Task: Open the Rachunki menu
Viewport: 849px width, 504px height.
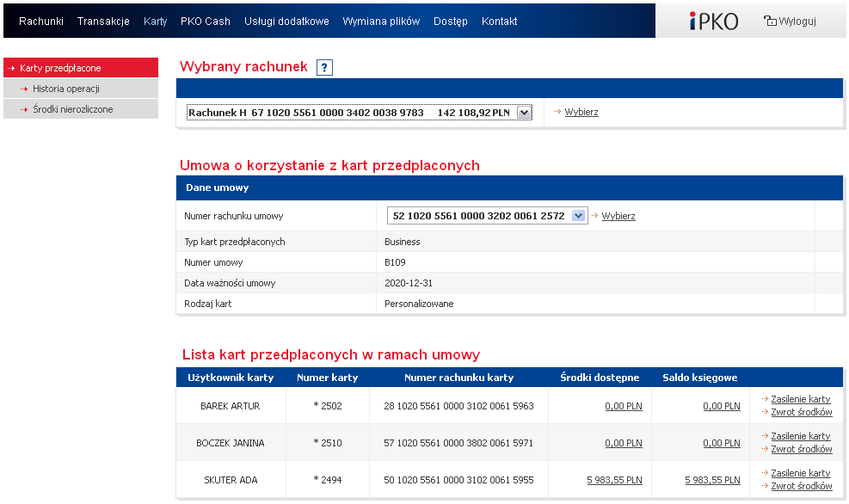Action: click(x=41, y=22)
